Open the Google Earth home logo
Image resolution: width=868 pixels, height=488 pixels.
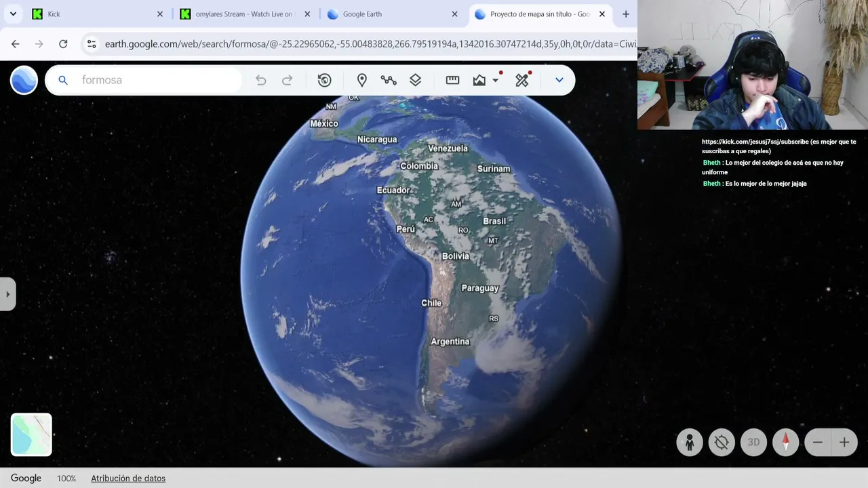(24, 80)
